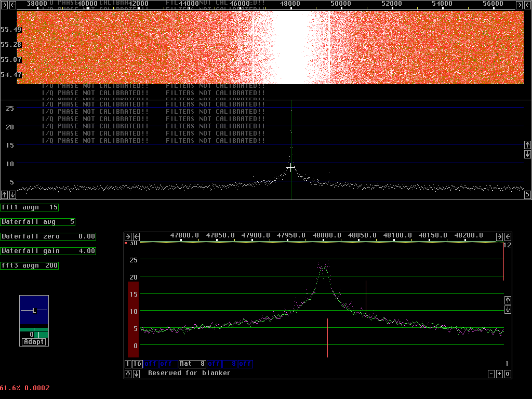Click the 38000 label on waterfall frequency scale
This screenshot has width=532, height=399.
coord(37,4)
